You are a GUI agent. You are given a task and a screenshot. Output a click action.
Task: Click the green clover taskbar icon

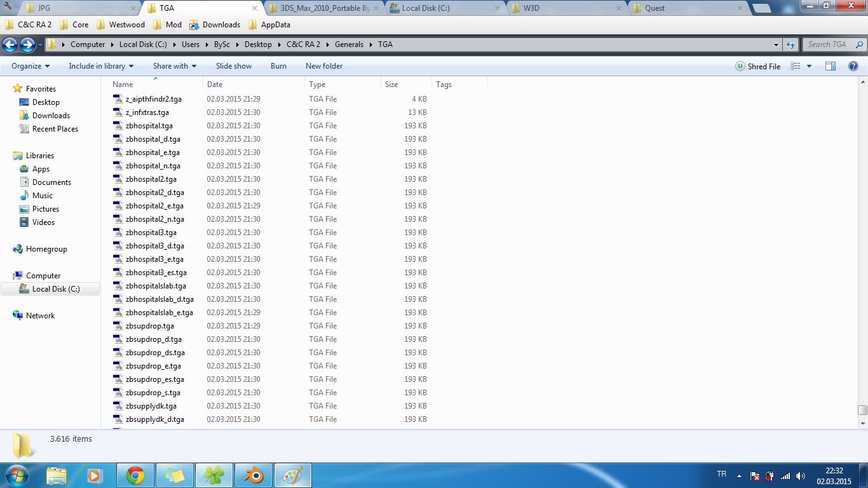pos(214,475)
